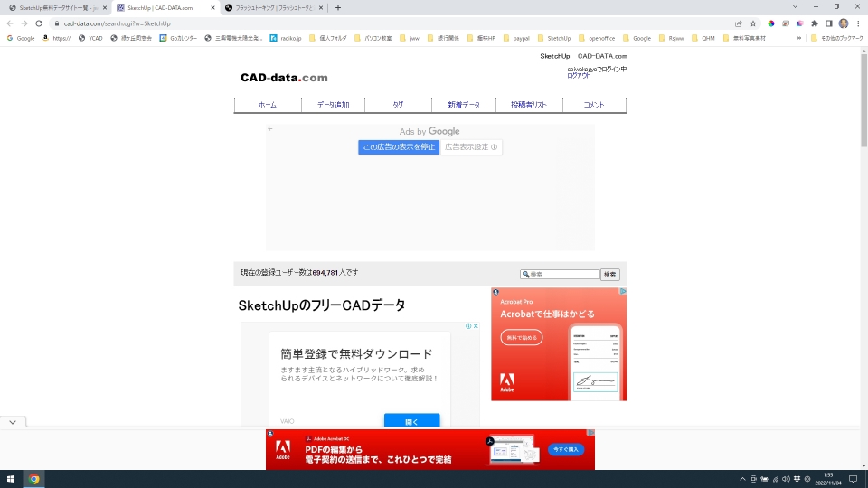The height and width of the screenshot is (488, 868).
Task: Reload the current page
Action: tap(39, 23)
